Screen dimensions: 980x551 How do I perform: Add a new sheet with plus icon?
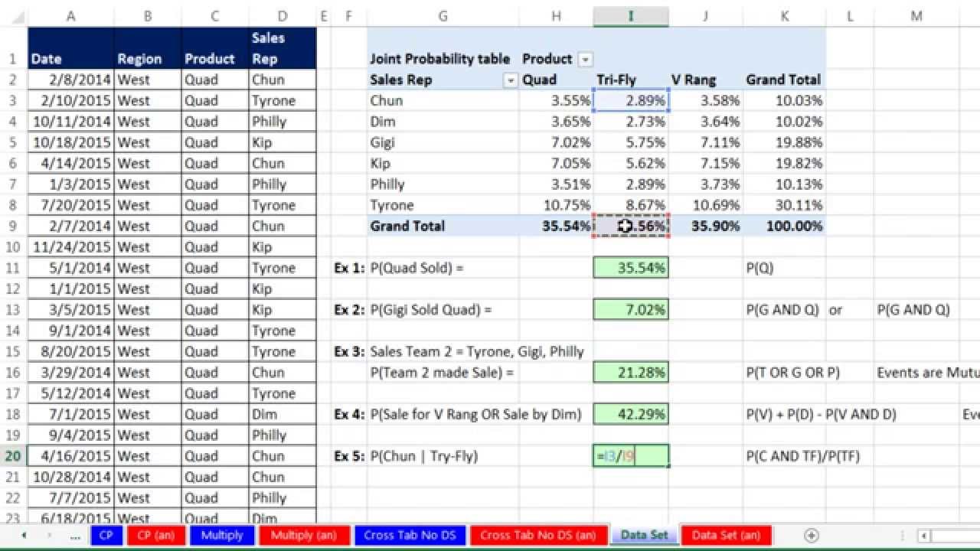click(812, 536)
